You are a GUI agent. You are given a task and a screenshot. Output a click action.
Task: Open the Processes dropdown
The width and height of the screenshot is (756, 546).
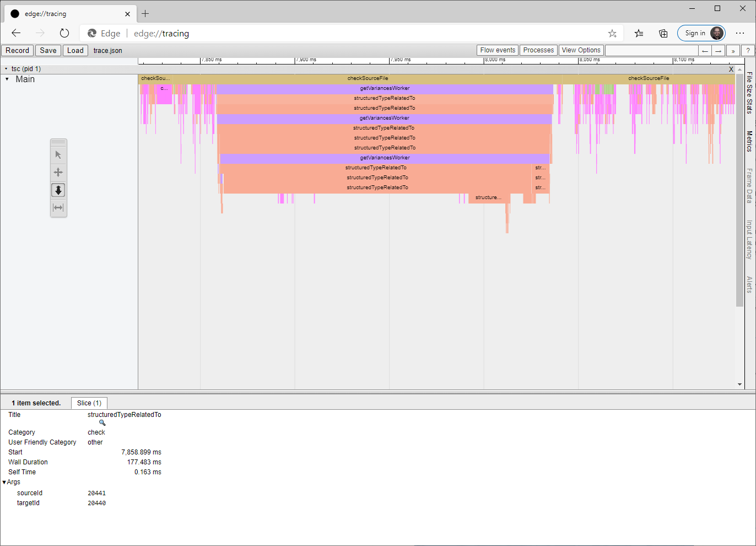538,50
